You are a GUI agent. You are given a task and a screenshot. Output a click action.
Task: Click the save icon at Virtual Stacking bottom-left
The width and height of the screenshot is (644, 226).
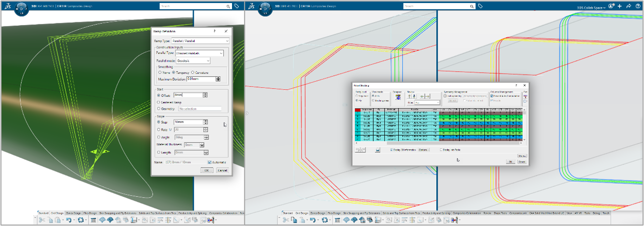378,150
